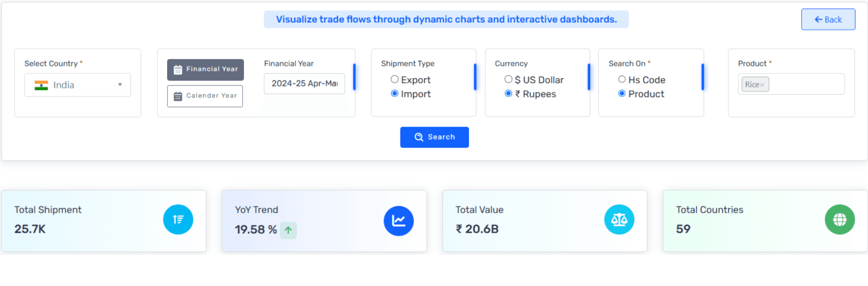Viewport: 868px width, 286px height.
Task: Switch to the Calender Year tab
Action: pyautogui.click(x=205, y=96)
